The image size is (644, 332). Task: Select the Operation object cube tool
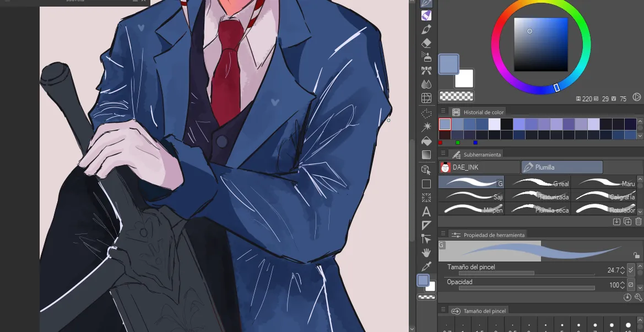pos(426,170)
